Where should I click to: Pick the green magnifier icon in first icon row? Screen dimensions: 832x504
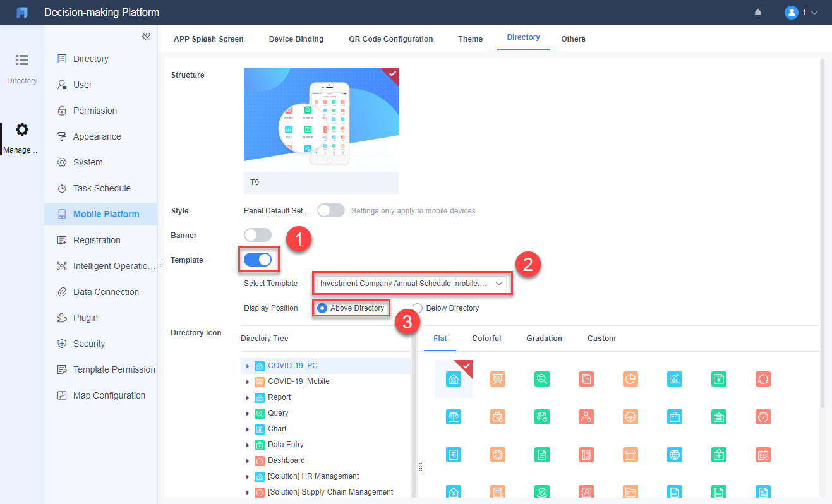tap(541, 379)
